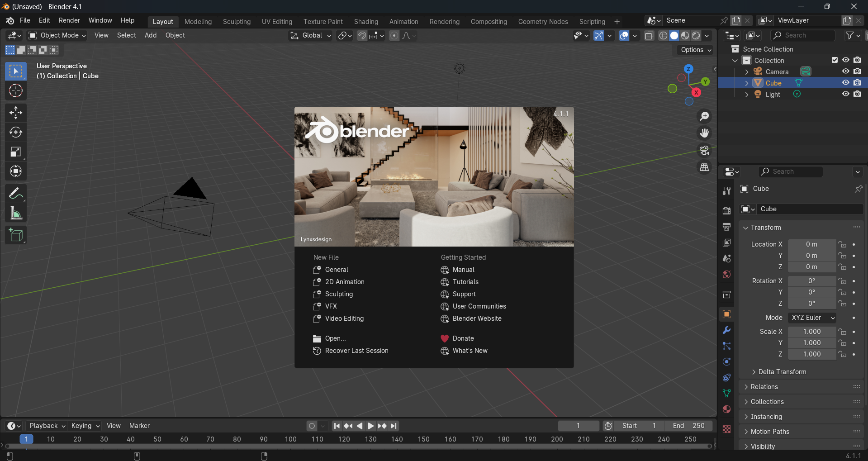Click the Scale X value field
The width and height of the screenshot is (868, 461).
click(x=811, y=332)
